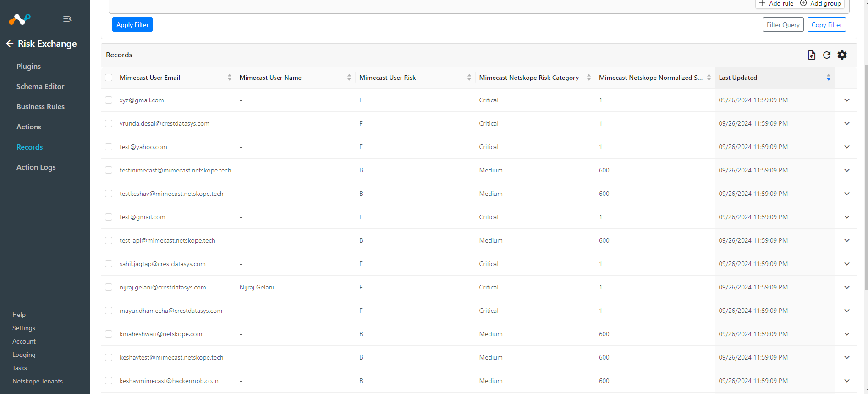The width and height of the screenshot is (868, 394).
Task: Expand test-api@mimecast.netskope.tech record
Action: tap(847, 240)
